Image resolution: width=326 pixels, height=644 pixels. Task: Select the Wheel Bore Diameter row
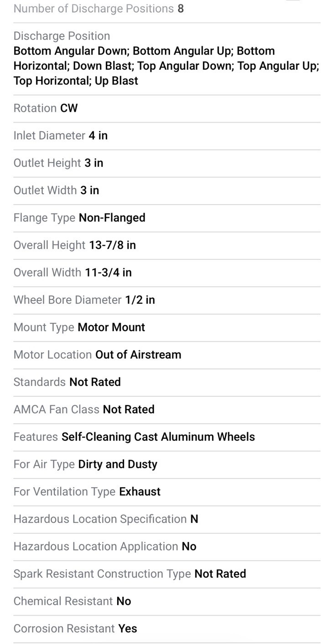[x=167, y=300]
